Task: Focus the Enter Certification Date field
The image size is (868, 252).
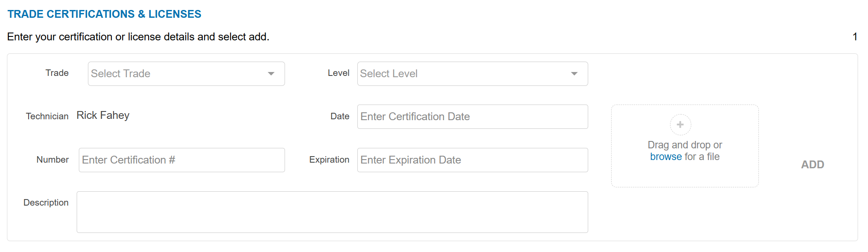Action: pos(472,117)
